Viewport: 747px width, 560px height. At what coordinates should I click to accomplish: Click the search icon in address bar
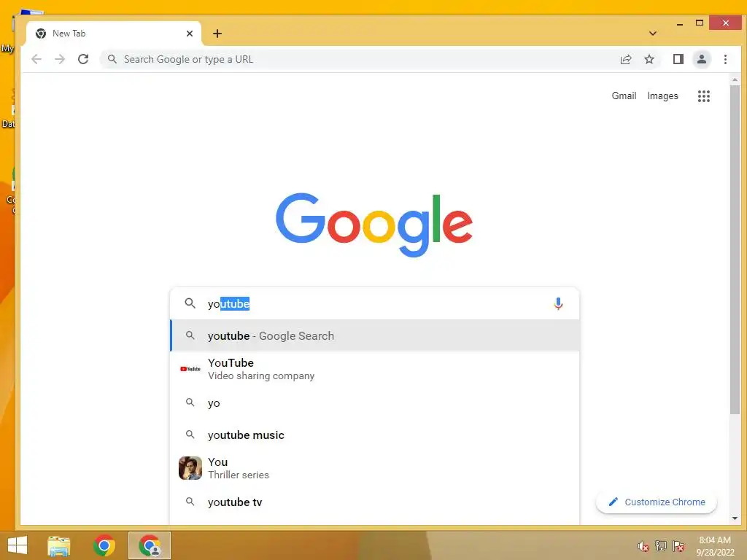tap(112, 59)
